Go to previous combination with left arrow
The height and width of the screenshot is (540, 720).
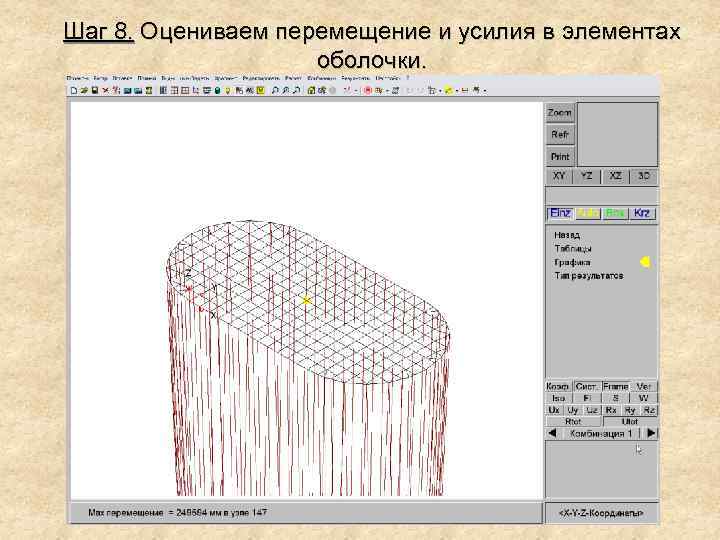(552, 433)
